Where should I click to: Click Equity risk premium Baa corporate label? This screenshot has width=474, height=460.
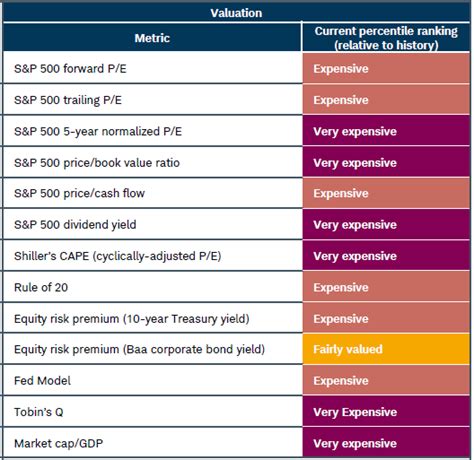coord(140,349)
